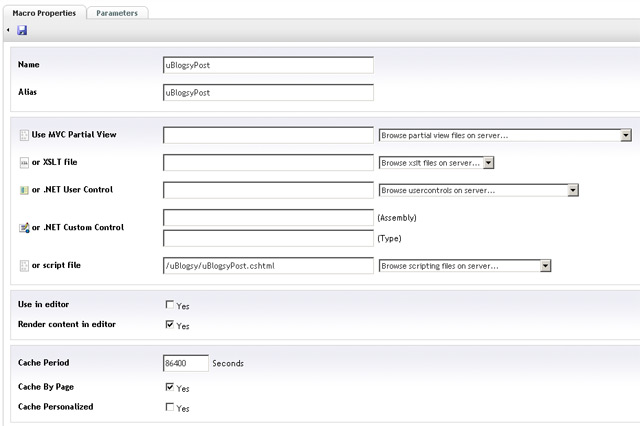Image resolution: width=640 pixels, height=426 pixels.
Task: Expand the Browse XSLT files dropdown
Action: coord(489,163)
